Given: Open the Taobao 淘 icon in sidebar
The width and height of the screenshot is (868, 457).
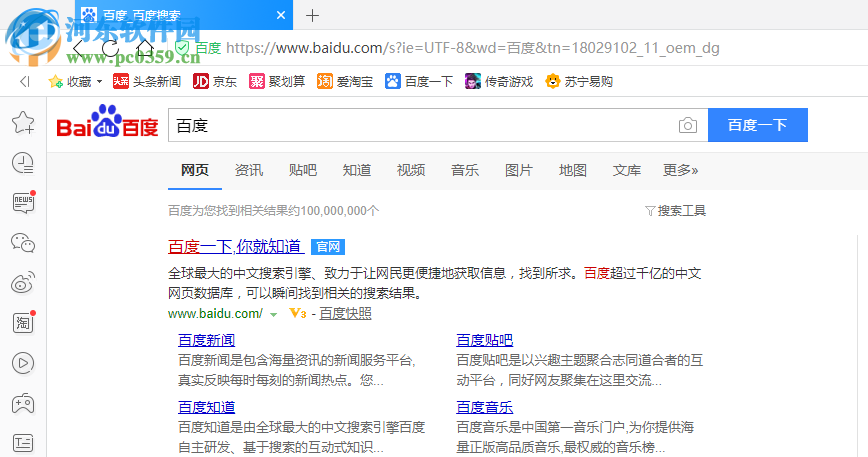Looking at the screenshot, I should click(23, 323).
